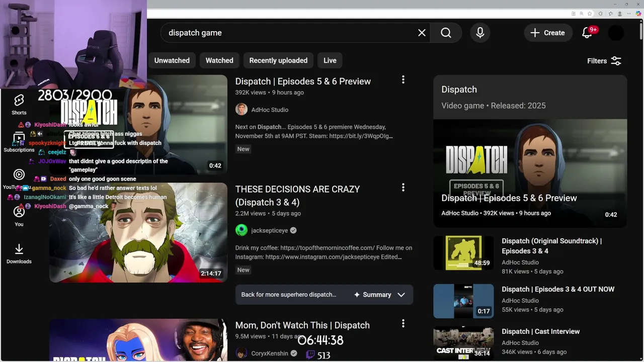Click Dispatch | Cast Interview title
644x362 pixels.
point(540,331)
